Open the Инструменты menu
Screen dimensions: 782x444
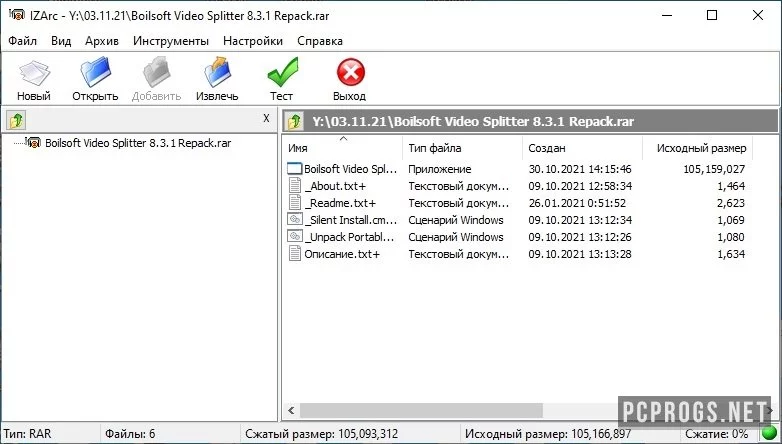click(171, 41)
